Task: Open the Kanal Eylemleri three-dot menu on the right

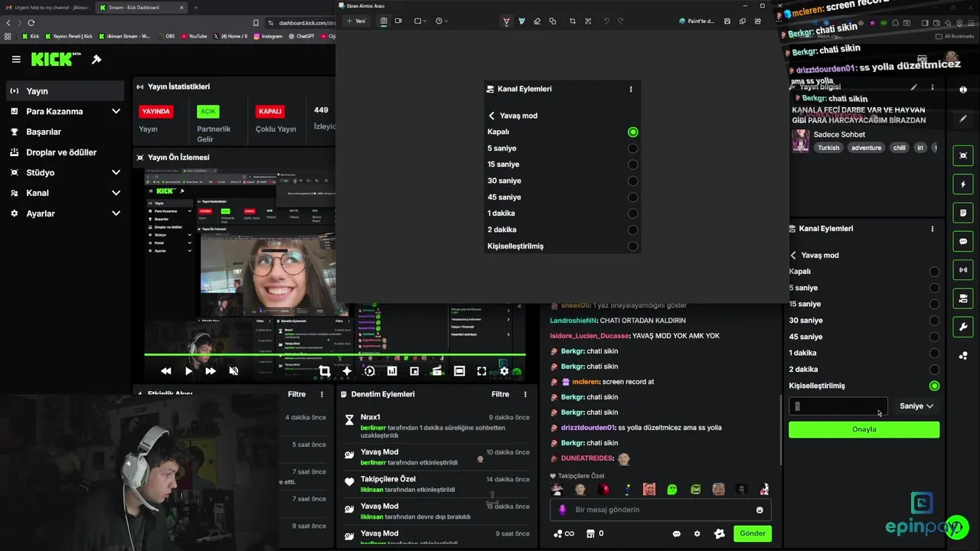Action: pyautogui.click(x=932, y=229)
